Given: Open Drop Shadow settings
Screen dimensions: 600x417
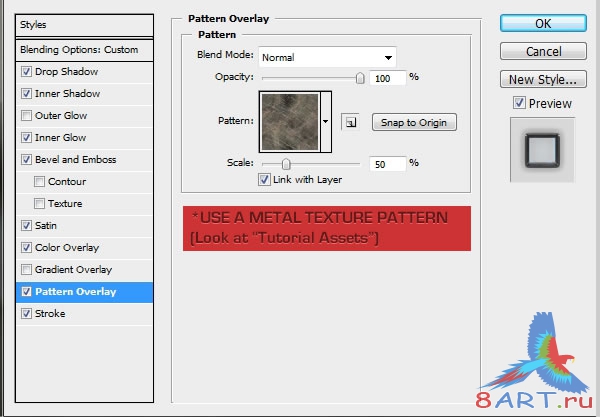Looking at the screenshot, I should (x=67, y=72).
